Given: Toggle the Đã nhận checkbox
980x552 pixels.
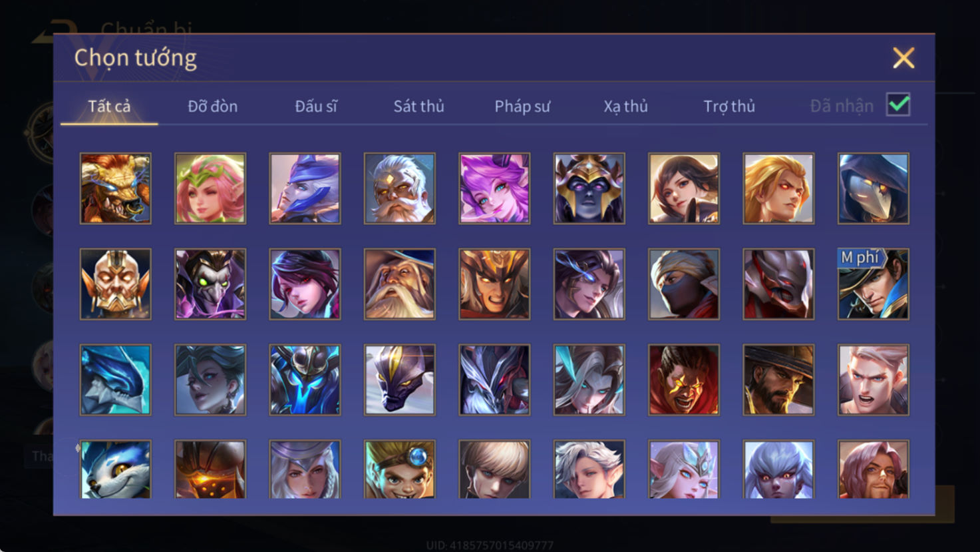Looking at the screenshot, I should coord(898,105).
